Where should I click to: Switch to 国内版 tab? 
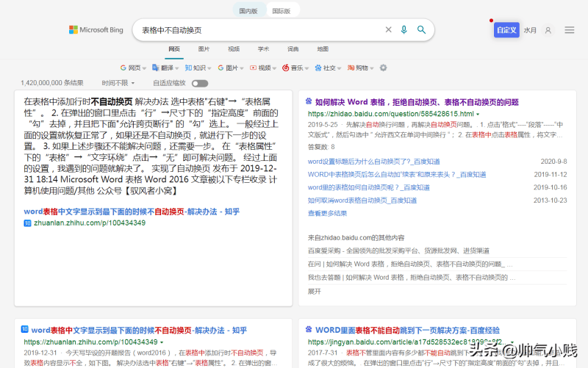tap(248, 11)
